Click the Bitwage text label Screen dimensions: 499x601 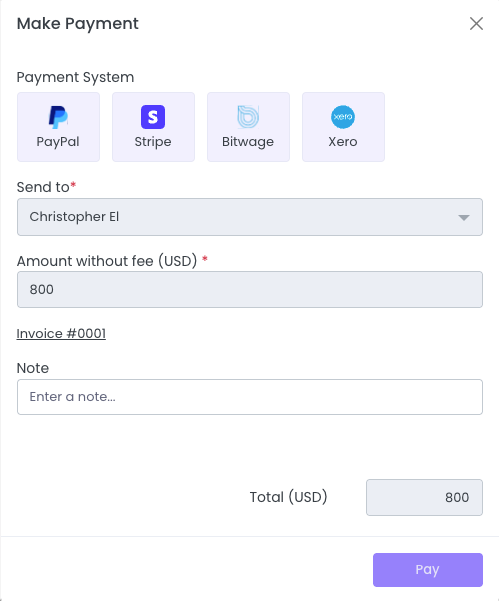(248, 142)
